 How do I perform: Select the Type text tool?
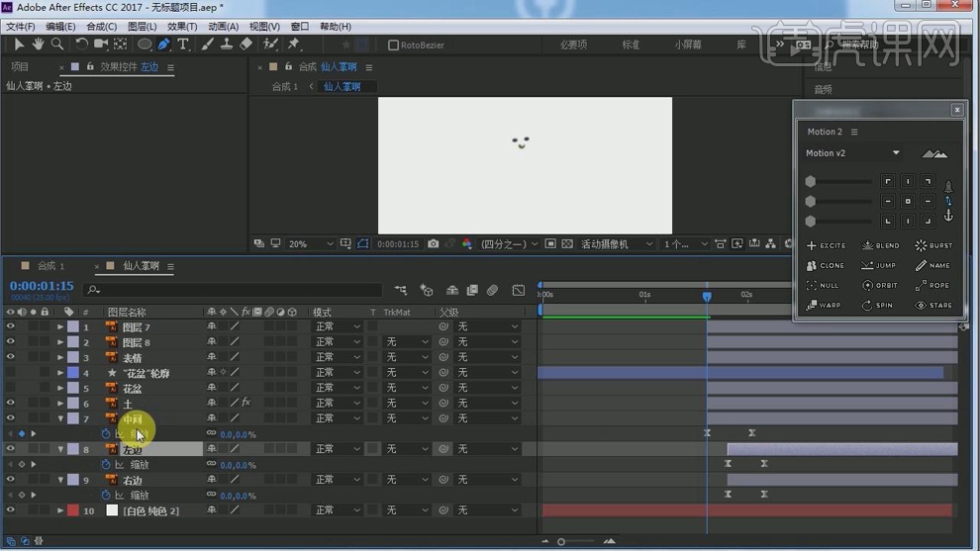[183, 45]
